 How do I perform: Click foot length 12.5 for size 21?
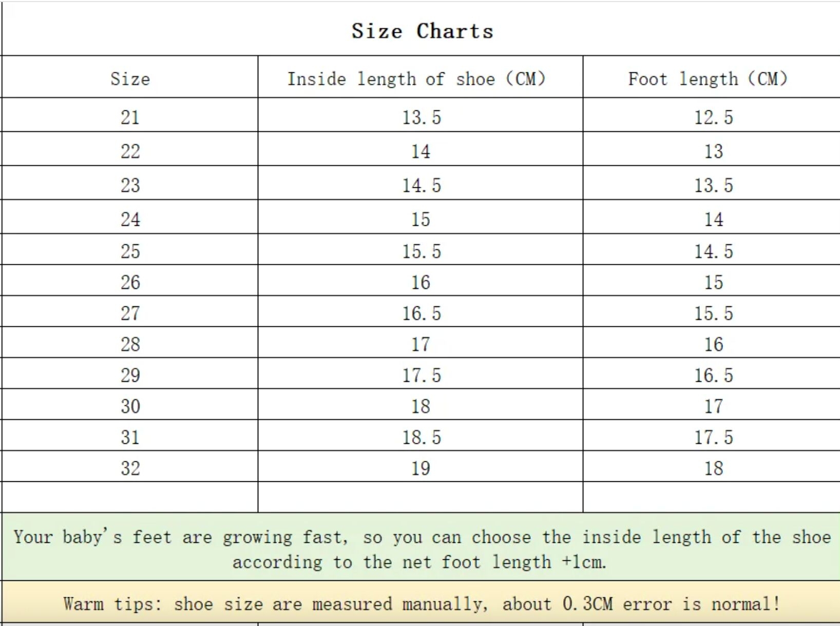[x=713, y=117]
